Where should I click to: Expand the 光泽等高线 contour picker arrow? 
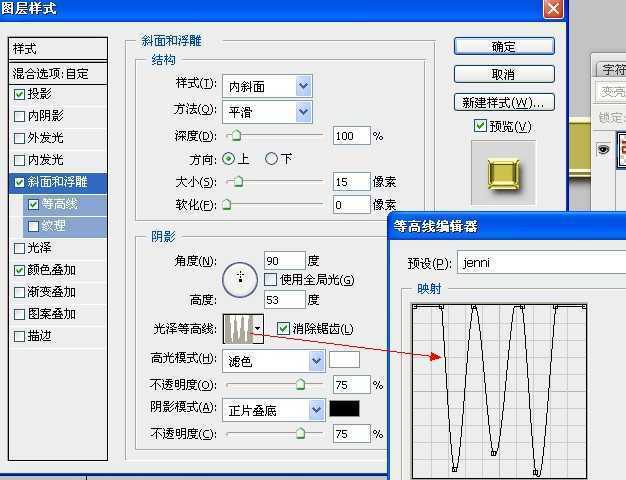[x=258, y=329]
